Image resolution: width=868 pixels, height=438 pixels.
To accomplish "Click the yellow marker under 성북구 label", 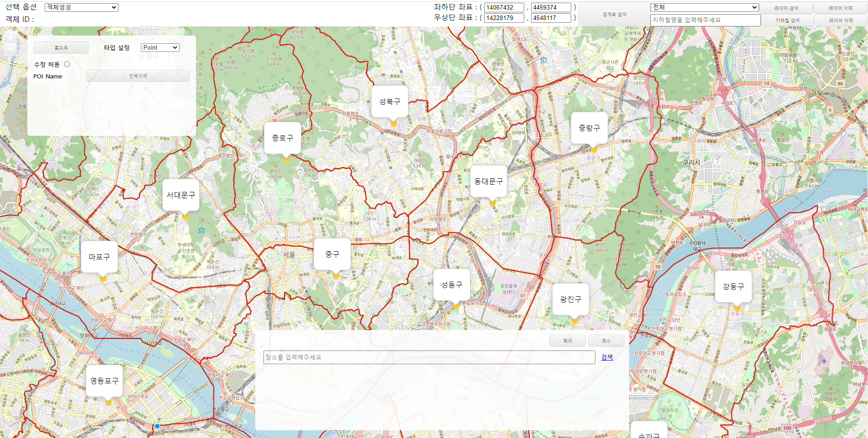I will (x=393, y=123).
